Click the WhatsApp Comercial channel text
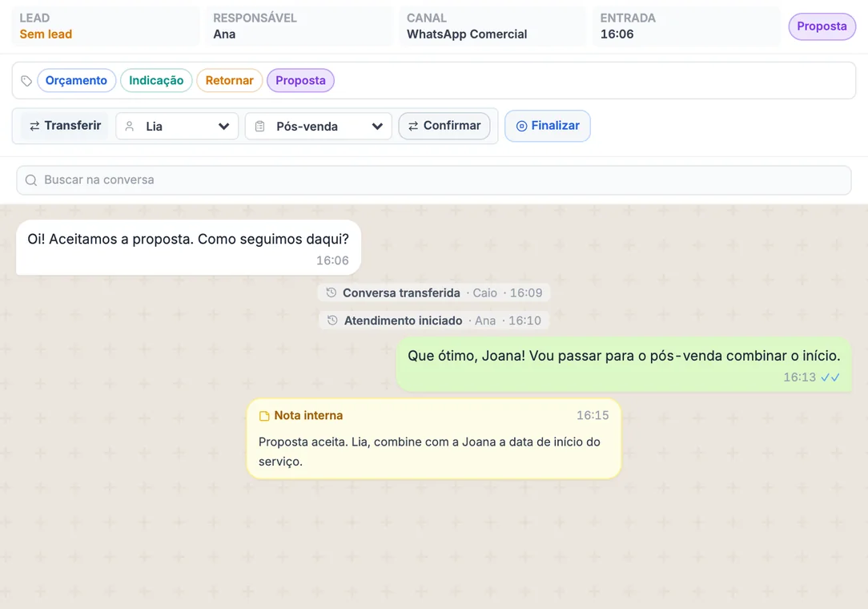Viewport: 868px width, 609px height. click(467, 34)
